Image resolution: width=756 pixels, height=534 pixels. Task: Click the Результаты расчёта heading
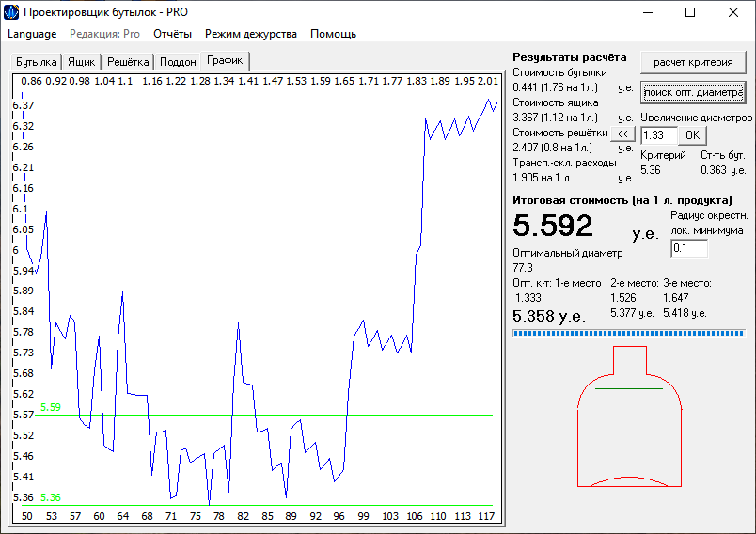[x=570, y=57]
